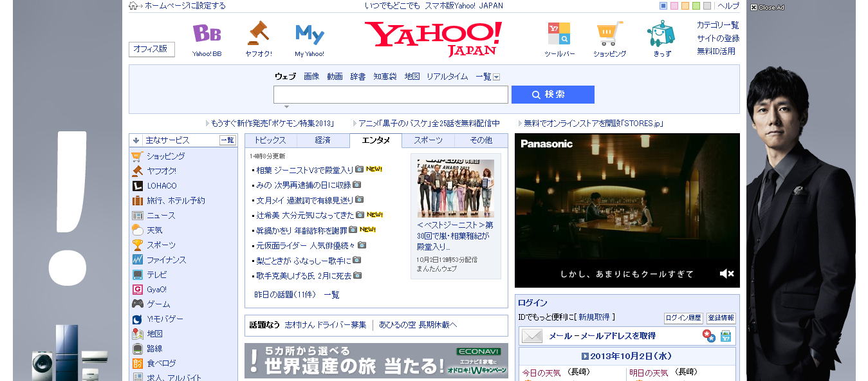Select リアルタイム search category
The height and width of the screenshot is (381, 868).
(447, 77)
